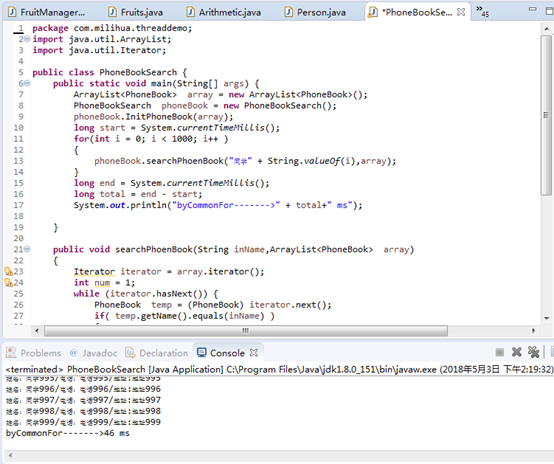Click the editor horizontal scrollbar thumb

point(246,331)
